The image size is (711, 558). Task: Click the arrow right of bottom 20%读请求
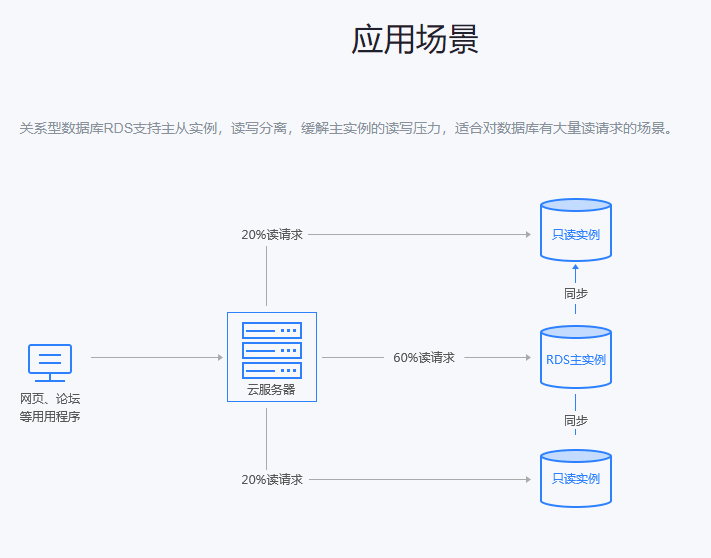coord(419,480)
